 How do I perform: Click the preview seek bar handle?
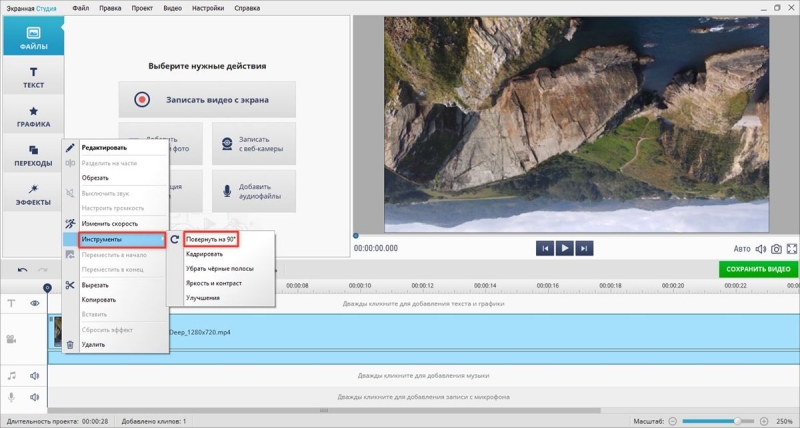pyautogui.click(x=356, y=236)
